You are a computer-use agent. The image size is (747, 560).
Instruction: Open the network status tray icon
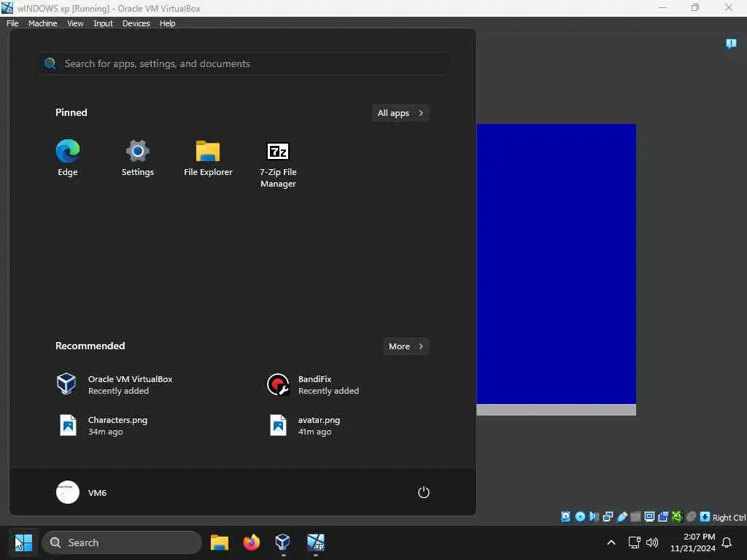[634, 542]
